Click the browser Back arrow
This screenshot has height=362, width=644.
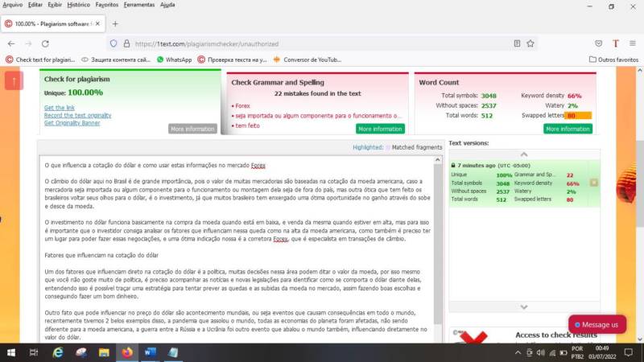pyautogui.click(x=11, y=43)
